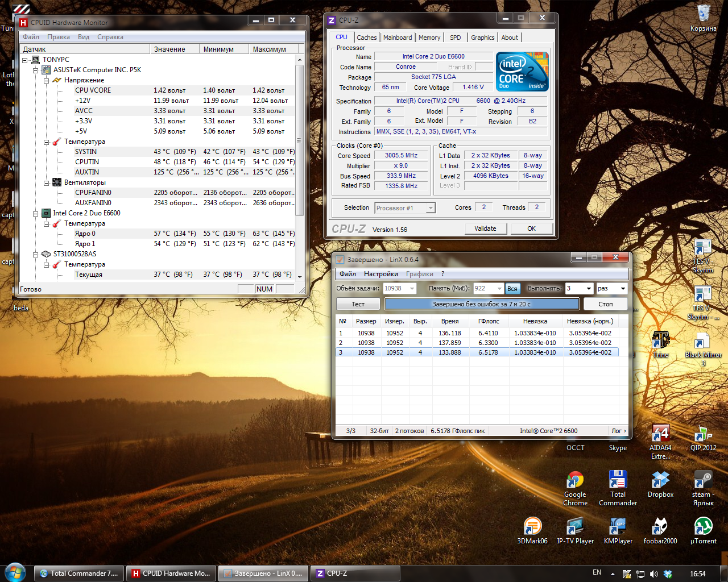
Task: Click the LinX completed progress bar
Action: [x=481, y=304]
